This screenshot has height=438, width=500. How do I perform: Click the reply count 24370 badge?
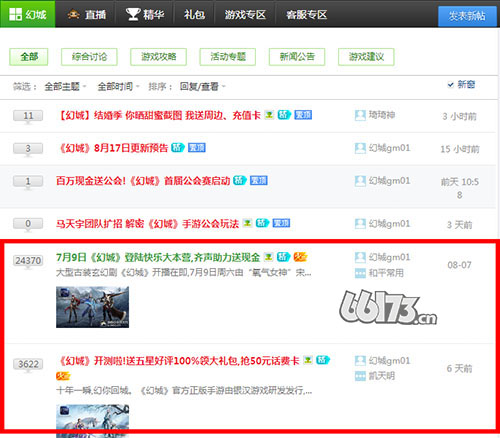click(x=28, y=260)
